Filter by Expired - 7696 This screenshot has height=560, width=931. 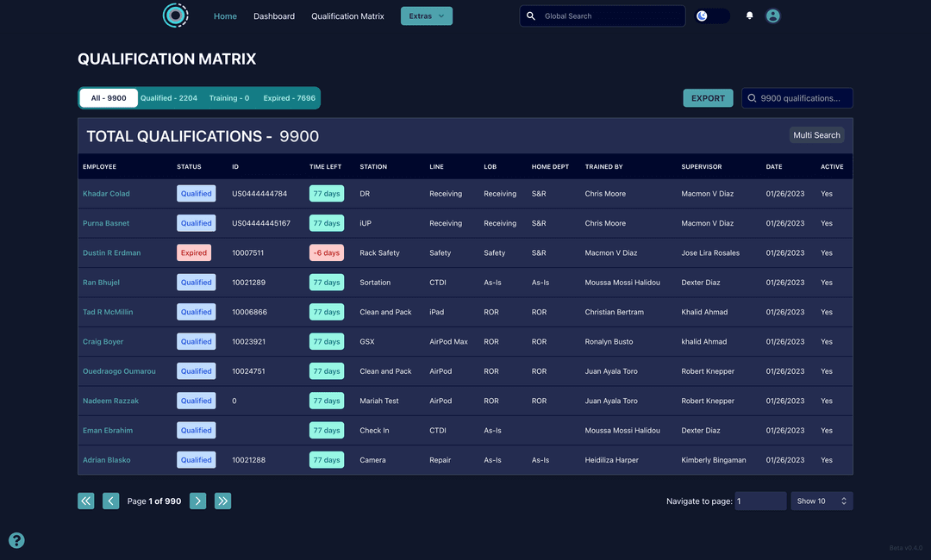click(x=289, y=98)
